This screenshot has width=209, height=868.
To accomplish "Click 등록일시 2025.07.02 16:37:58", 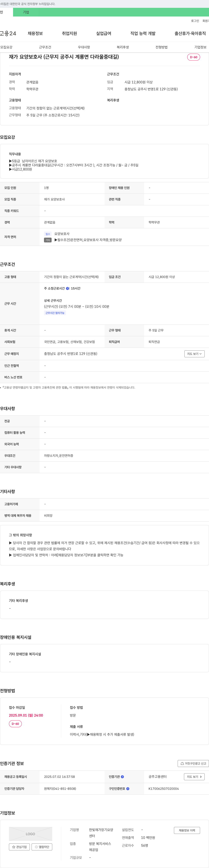I will click(59, 777).
